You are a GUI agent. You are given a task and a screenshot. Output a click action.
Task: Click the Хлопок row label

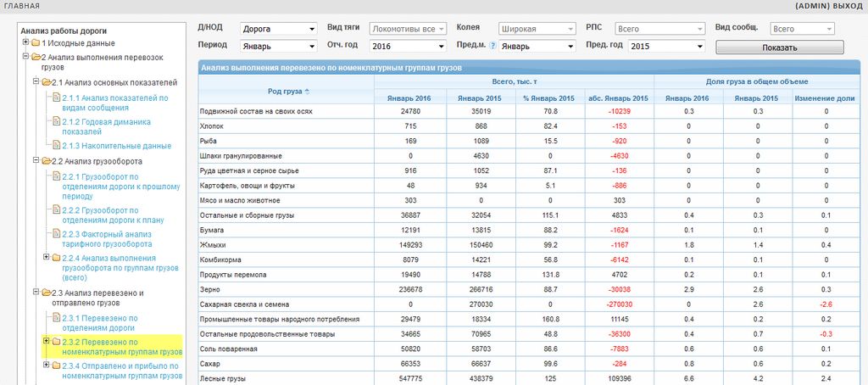tap(211, 126)
